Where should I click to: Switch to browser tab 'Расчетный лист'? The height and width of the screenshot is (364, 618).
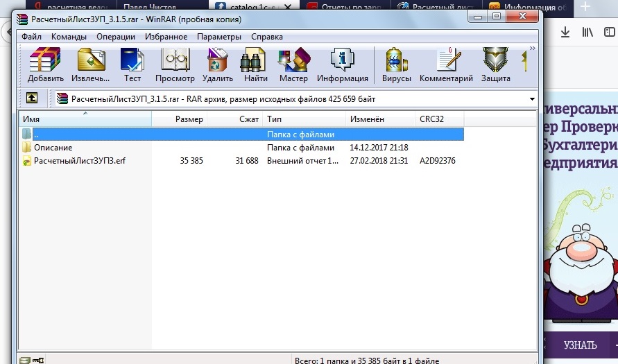438,7
